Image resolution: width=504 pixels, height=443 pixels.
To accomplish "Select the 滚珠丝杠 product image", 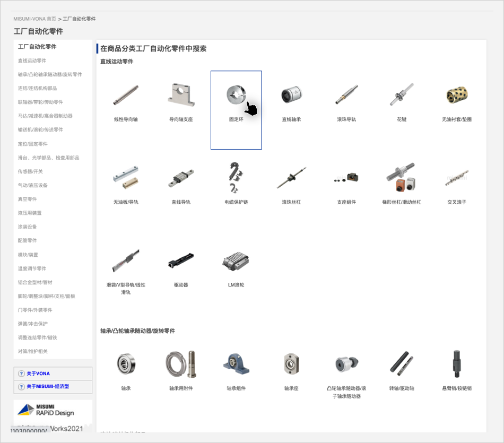I will click(x=291, y=178).
